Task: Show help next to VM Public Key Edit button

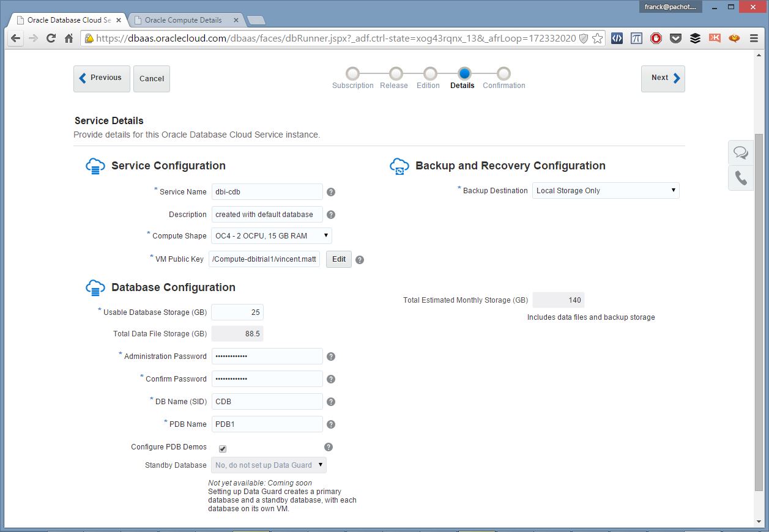Action: pyautogui.click(x=360, y=259)
